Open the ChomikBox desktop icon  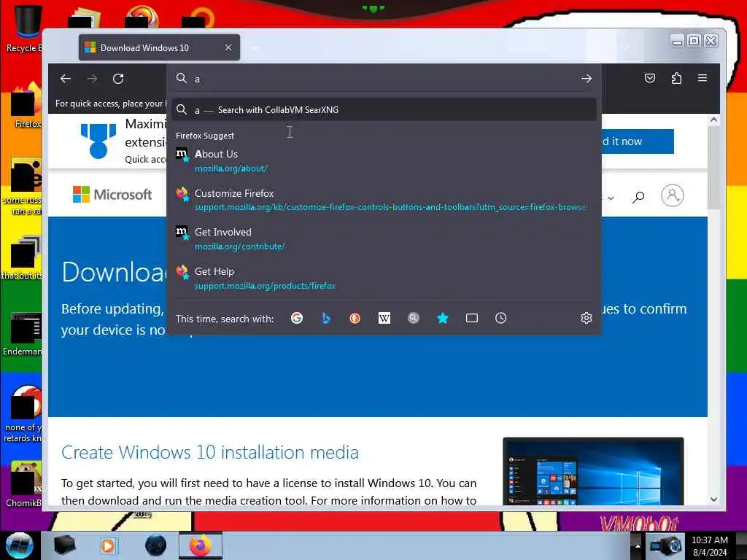coord(24,483)
